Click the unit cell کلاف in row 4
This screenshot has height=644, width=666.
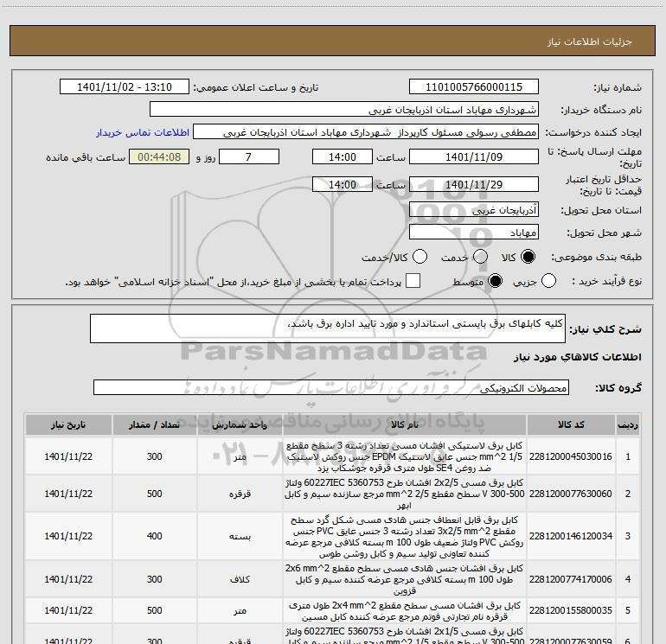tap(240, 579)
